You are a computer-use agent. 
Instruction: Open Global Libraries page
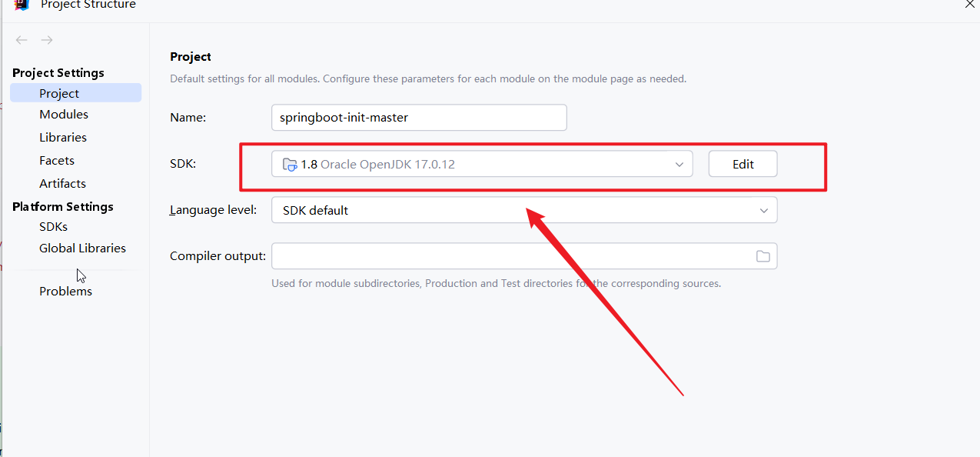(x=82, y=248)
